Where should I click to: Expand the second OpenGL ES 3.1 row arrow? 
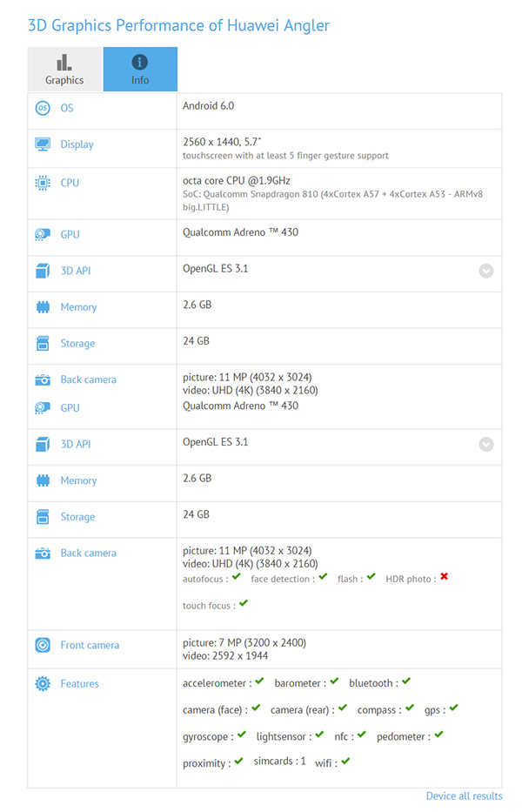486,444
